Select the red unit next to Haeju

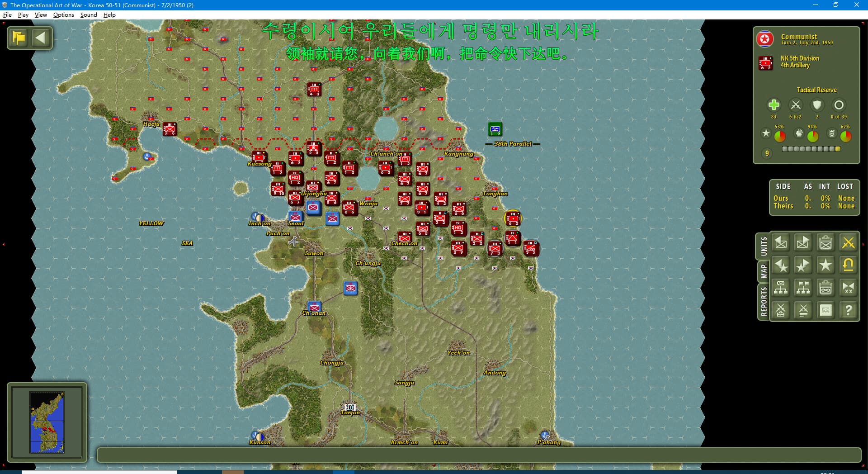(170, 129)
